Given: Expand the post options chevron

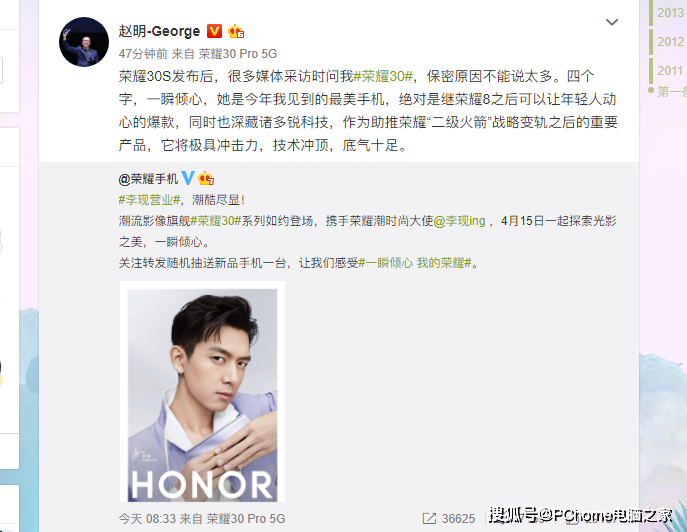Looking at the screenshot, I should tap(612, 22).
